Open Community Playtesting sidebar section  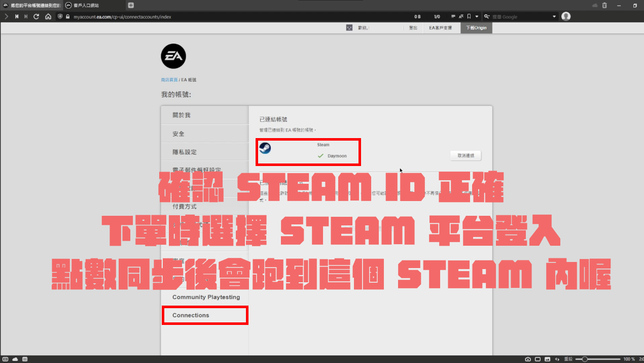pyautogui.click(x=205, y=297)
